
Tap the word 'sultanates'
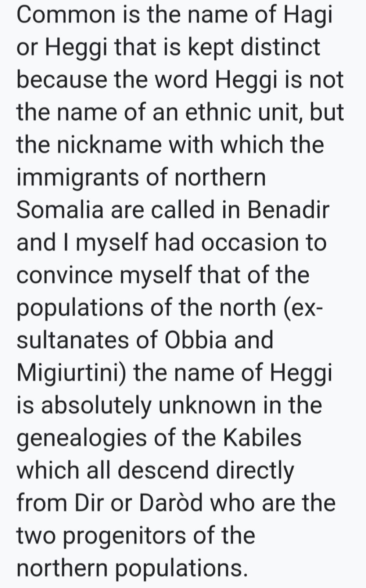[x=73, y=341]
